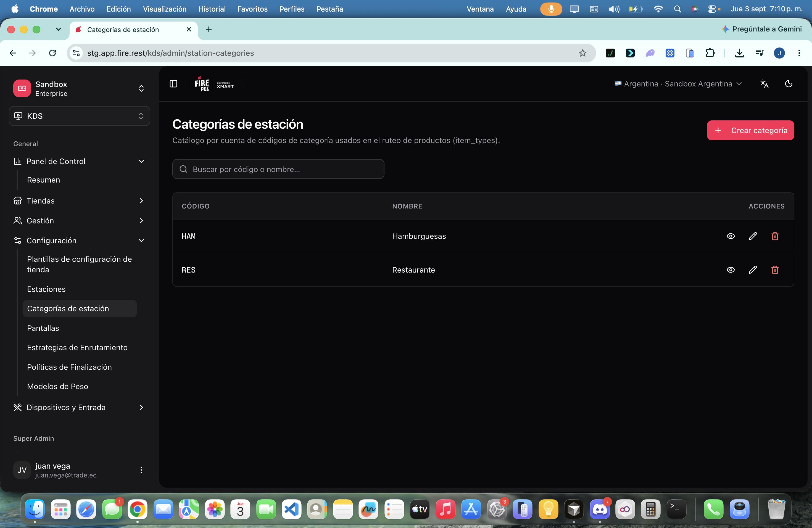812x528 pixels.
Task: Open the Favoritos menu
Action: click(252, 9)
